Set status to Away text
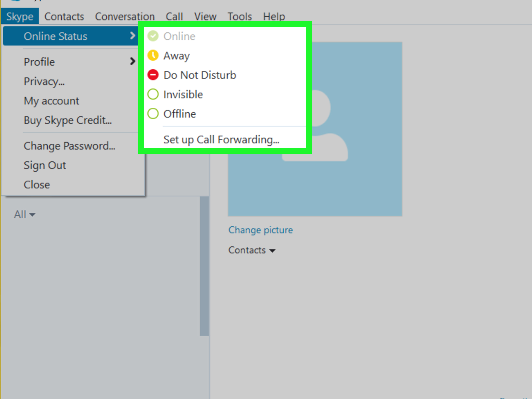Screen dimensions: 532x399 coord(177,56)
